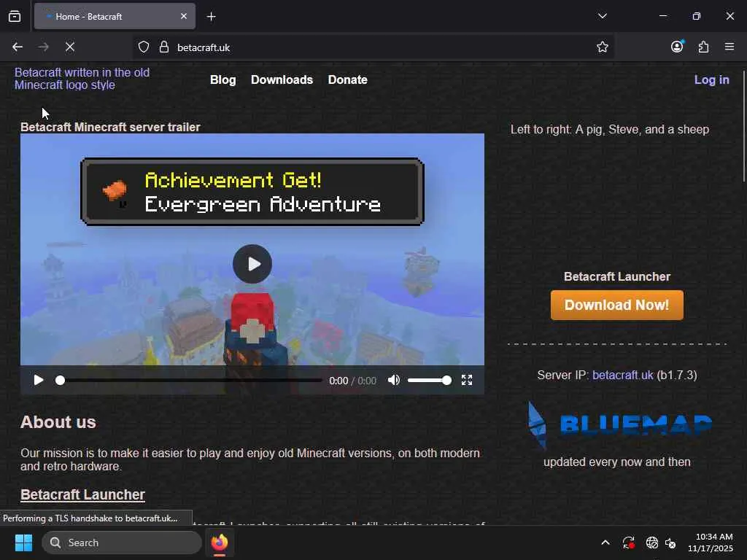Image resolution: width=747 pixels, height=560 pixels.
Task: Click the Betacraft logo alt-text link
Action: point(82,79)
